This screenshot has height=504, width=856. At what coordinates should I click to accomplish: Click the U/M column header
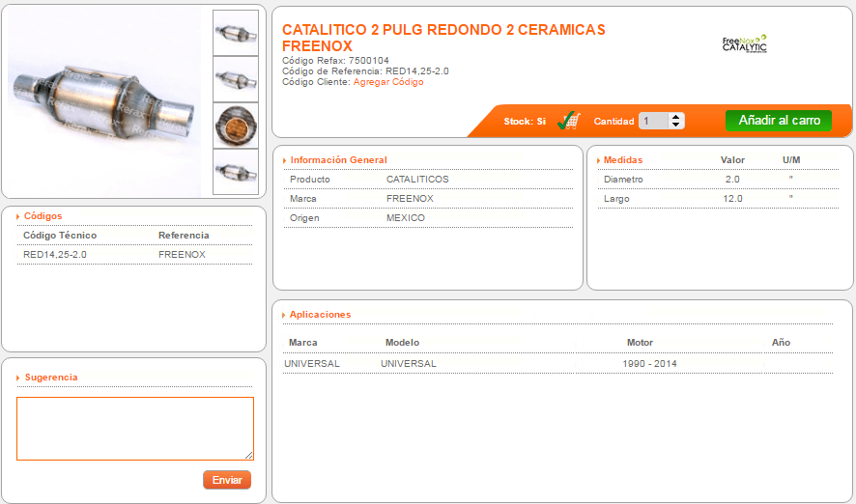(x=791, y=160)
